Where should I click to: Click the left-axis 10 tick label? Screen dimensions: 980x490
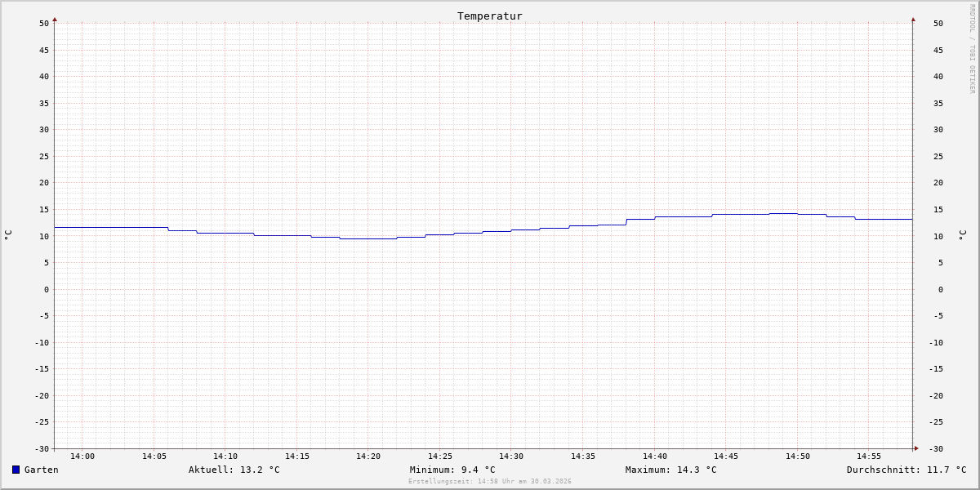[x=44, y=236]
